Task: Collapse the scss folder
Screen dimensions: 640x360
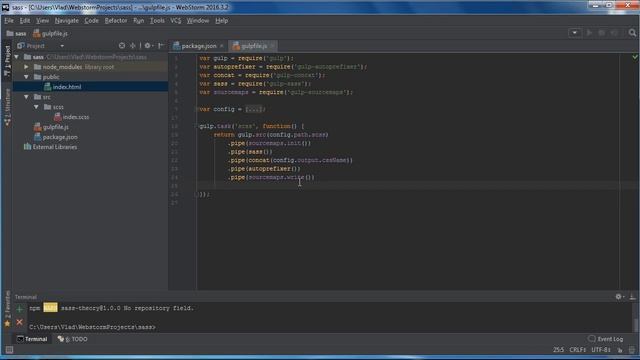Action: click(36, 107)
